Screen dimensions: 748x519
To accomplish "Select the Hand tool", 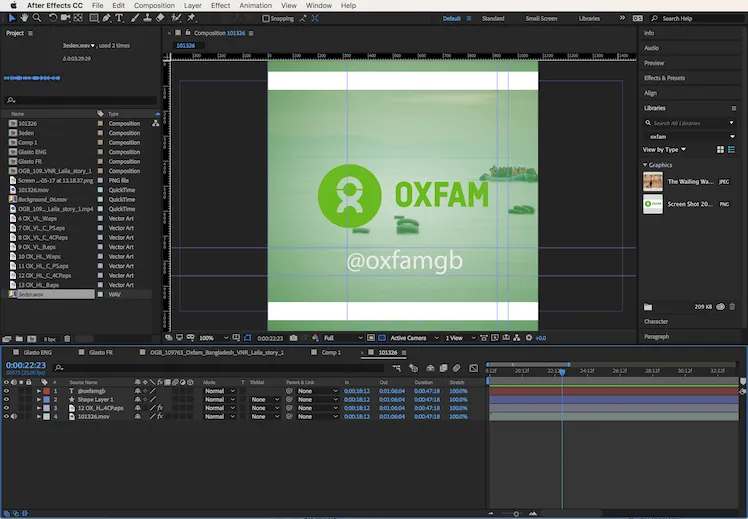I will (24, 18).
